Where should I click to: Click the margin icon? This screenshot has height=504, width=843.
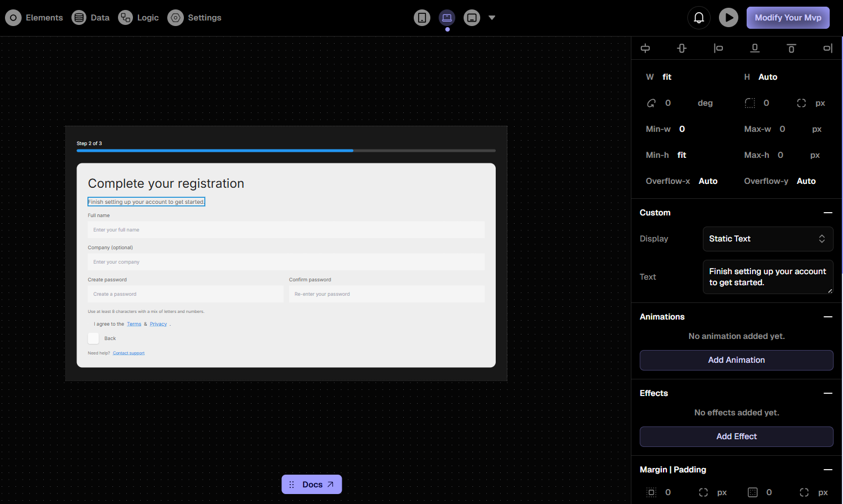651,492
